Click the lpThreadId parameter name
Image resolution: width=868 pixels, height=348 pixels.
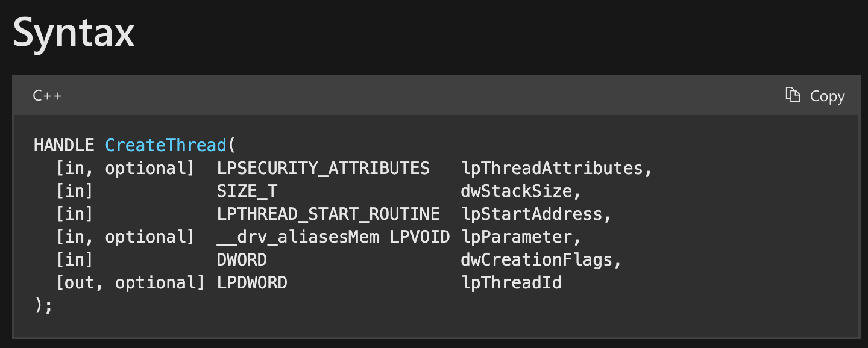(511, 283)
